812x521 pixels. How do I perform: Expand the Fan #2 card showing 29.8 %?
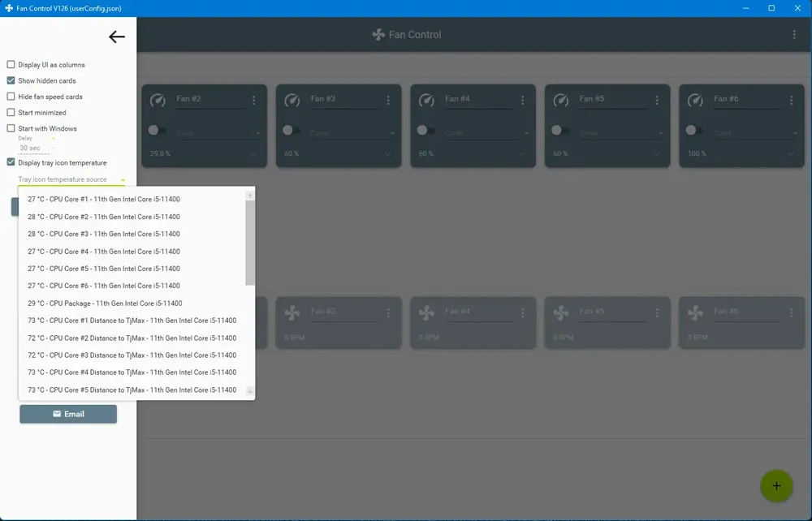click(x=253, y=154)
